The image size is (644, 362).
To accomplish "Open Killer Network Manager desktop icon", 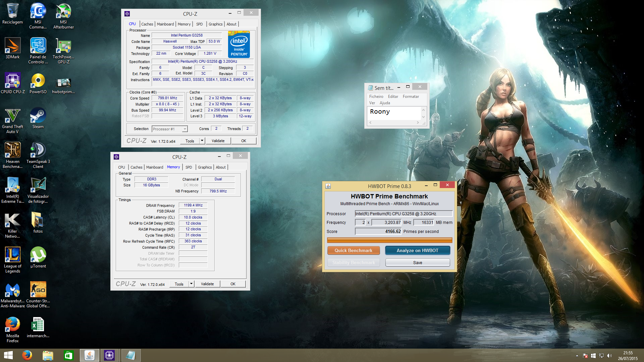I will tap(12, 225).
